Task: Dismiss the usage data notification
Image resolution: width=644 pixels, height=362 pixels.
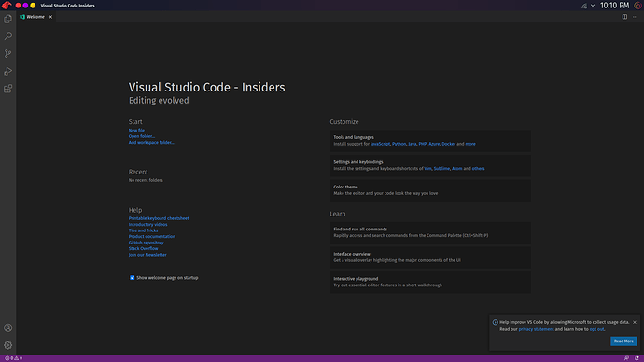Action: click(635, 322)
